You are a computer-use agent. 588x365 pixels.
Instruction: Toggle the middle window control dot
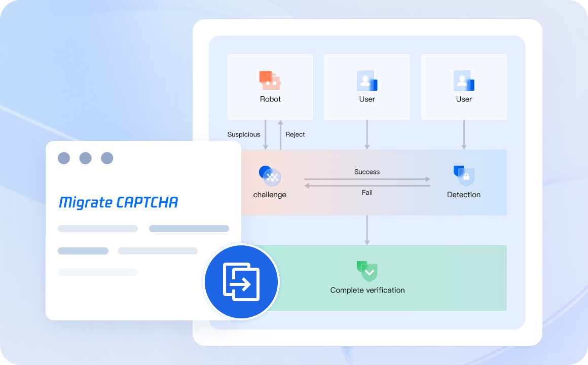point(85,158)
